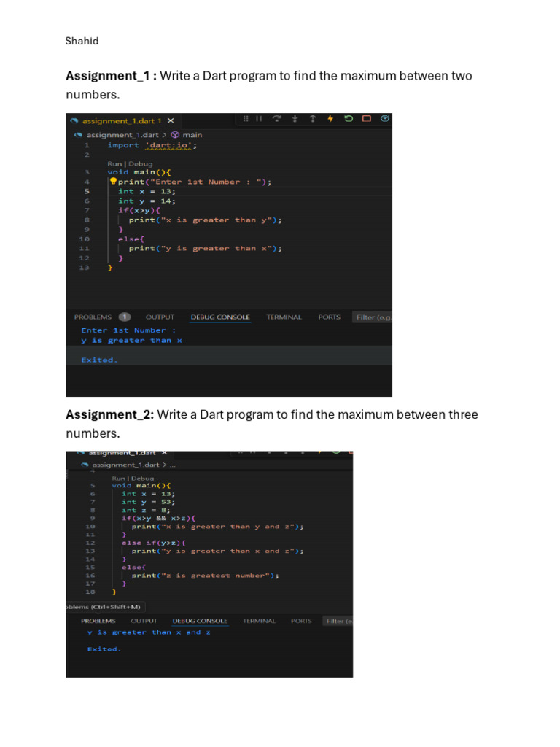The width and height of the screenshot is (560, 747).
Task: Open TERMINAL tab in first screenshot panel
Action: [284, 317]
